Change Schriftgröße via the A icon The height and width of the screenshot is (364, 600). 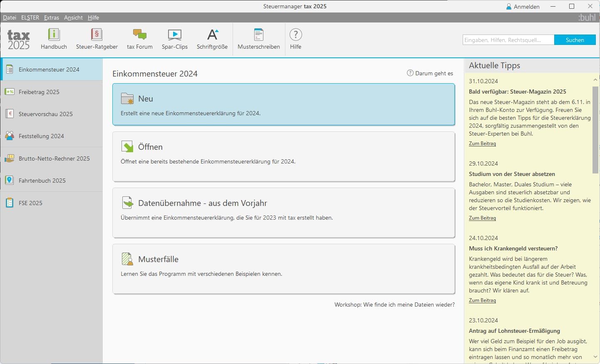point(213,35)
